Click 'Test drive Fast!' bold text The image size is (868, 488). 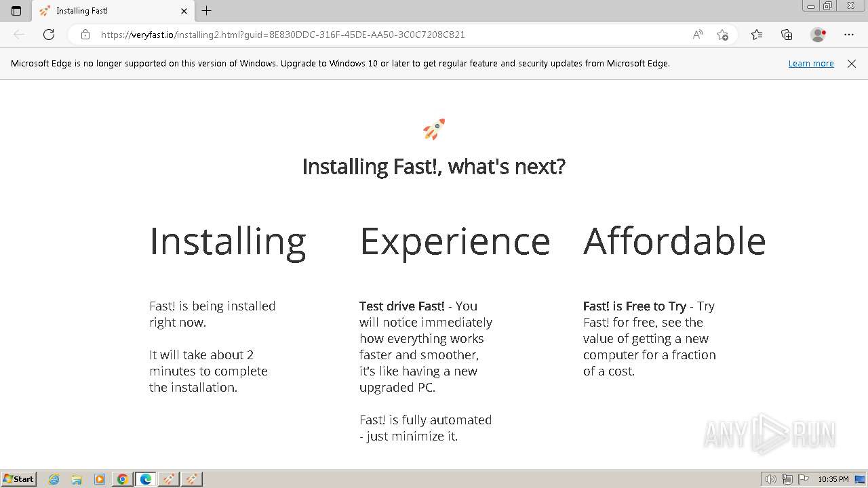[402, 306]
